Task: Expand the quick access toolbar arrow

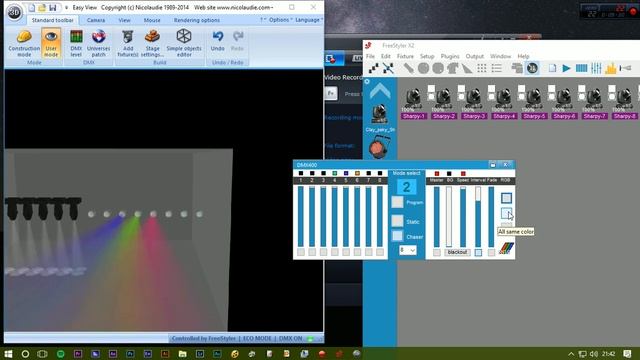Action: pyautogui.click(x=66, y=8)
